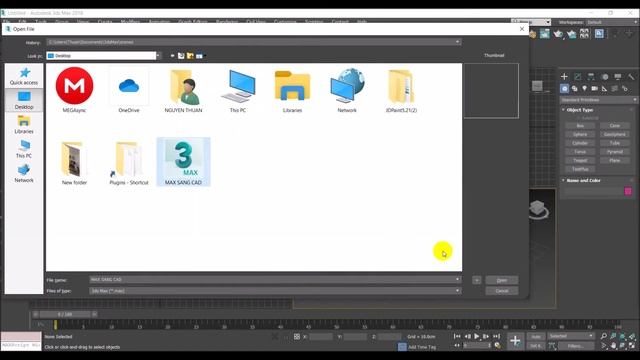Select the Helpers category icon
The height and width of the screenshot is (360, 640).
tap(604, 88)
